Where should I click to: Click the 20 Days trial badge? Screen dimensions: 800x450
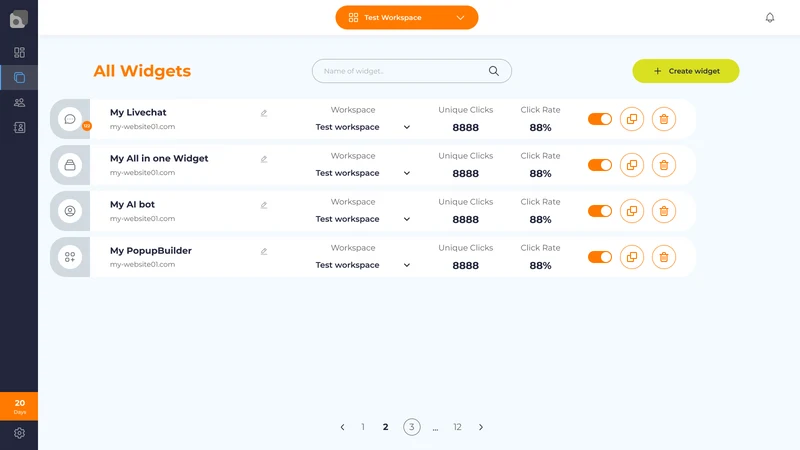pos(19,406)
